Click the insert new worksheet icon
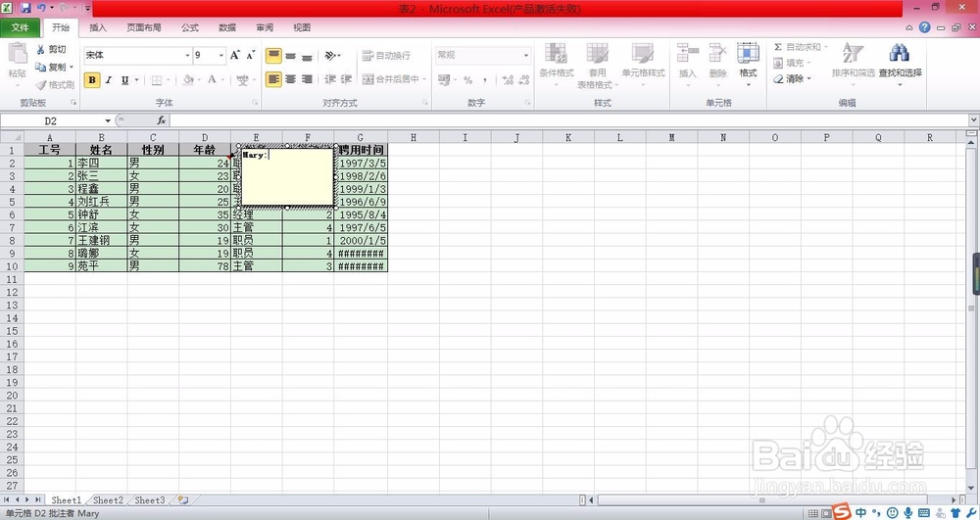The width and height of the screenshot is (980, 520). 183,500
